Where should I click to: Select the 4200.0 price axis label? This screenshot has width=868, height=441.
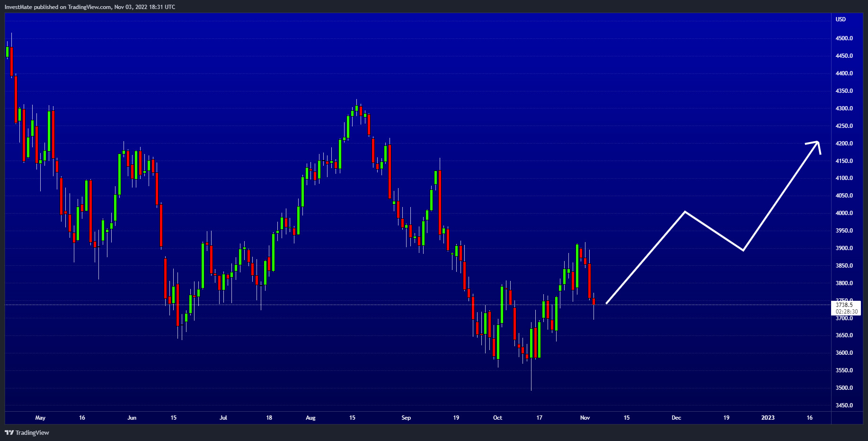coord(844,144)
